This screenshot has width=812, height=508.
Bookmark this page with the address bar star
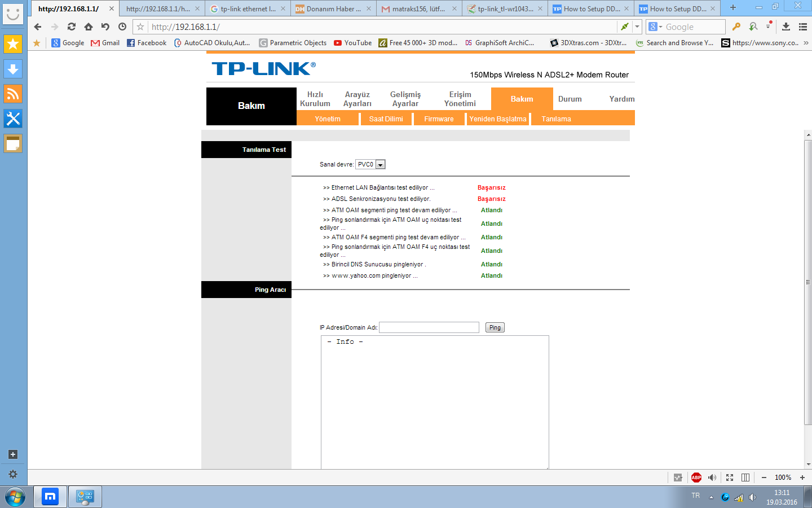(x=140, y=27)
